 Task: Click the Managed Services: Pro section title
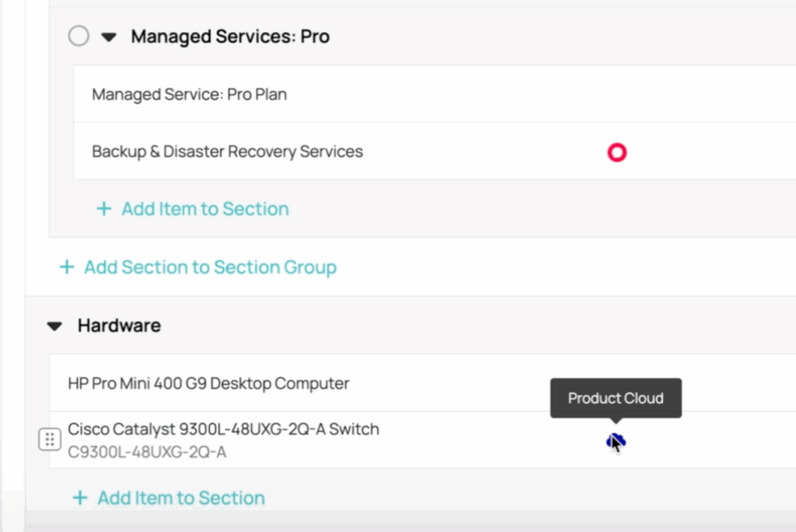[230, 37]
